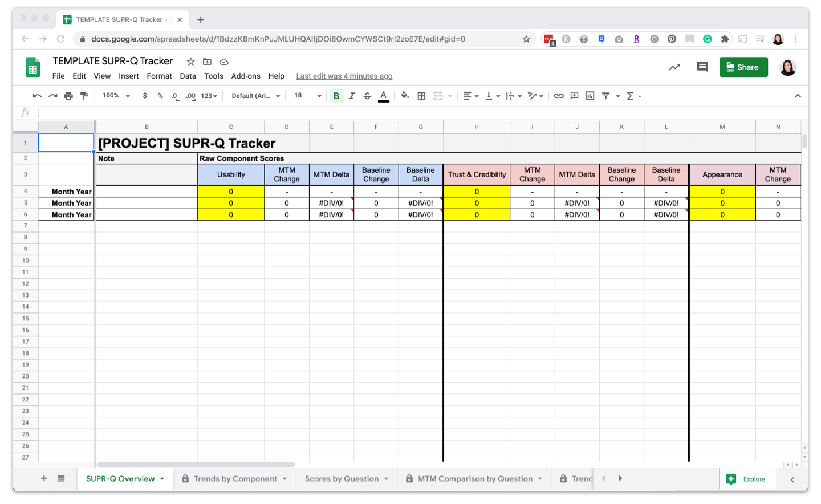Open Text wrapping dropdown
821x504 pixels.
coord(514,96)
